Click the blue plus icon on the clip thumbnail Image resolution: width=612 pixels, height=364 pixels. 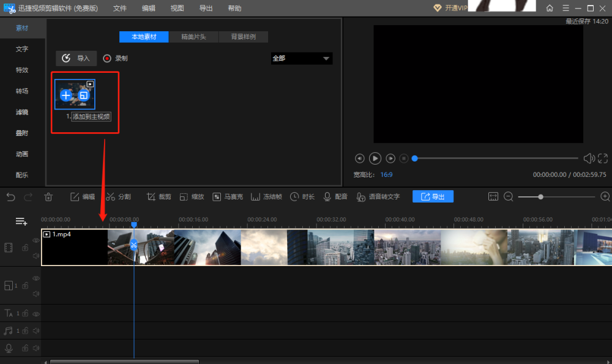tap(66, 95)
